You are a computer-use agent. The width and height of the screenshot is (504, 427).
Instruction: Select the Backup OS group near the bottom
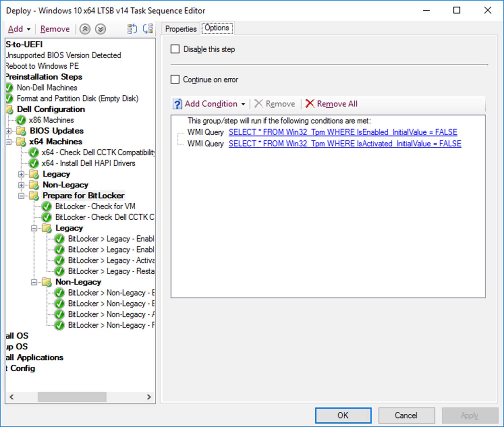pos(17,347)
